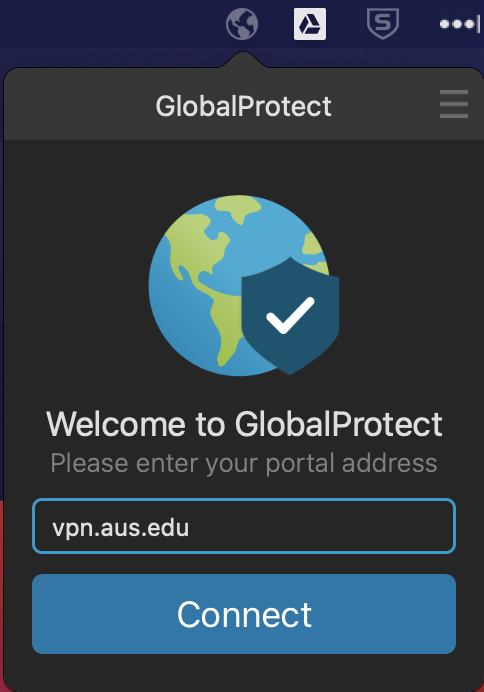Click the red desktop strip beside the panel
This screenshot has height=692, width=484.
coord(1,596)
